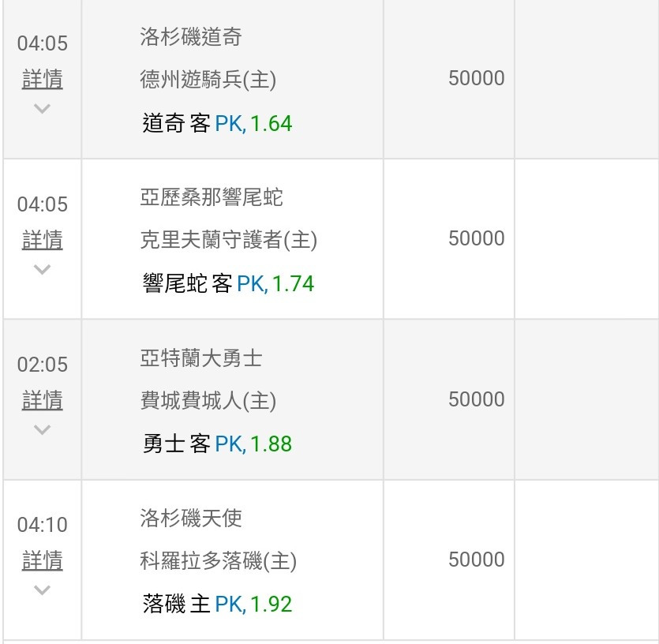Expand chevron under 亞歷桑那響尾蛇 game details
The image size is (659, 644).
pos(42,269)
